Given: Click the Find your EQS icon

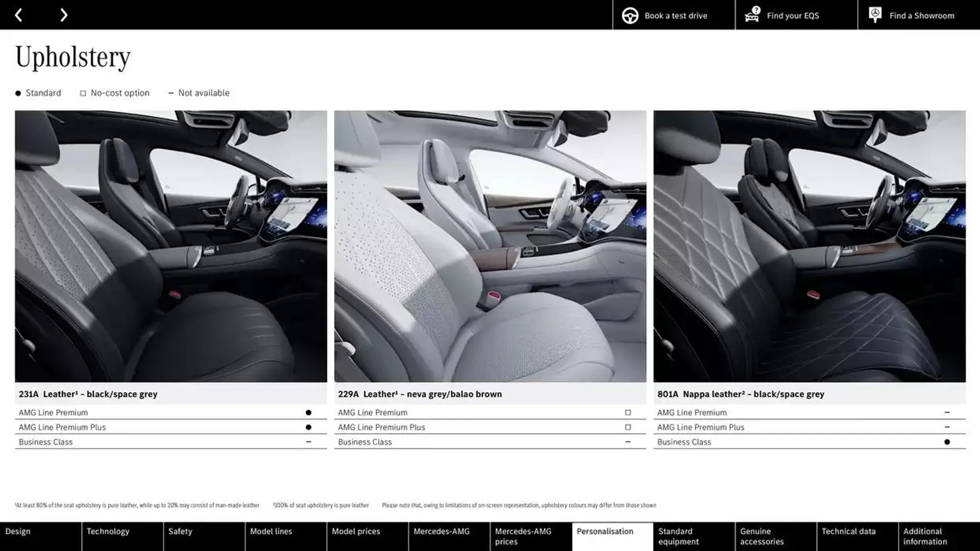Looking at the screenshot, I should [x=751, y=15].
